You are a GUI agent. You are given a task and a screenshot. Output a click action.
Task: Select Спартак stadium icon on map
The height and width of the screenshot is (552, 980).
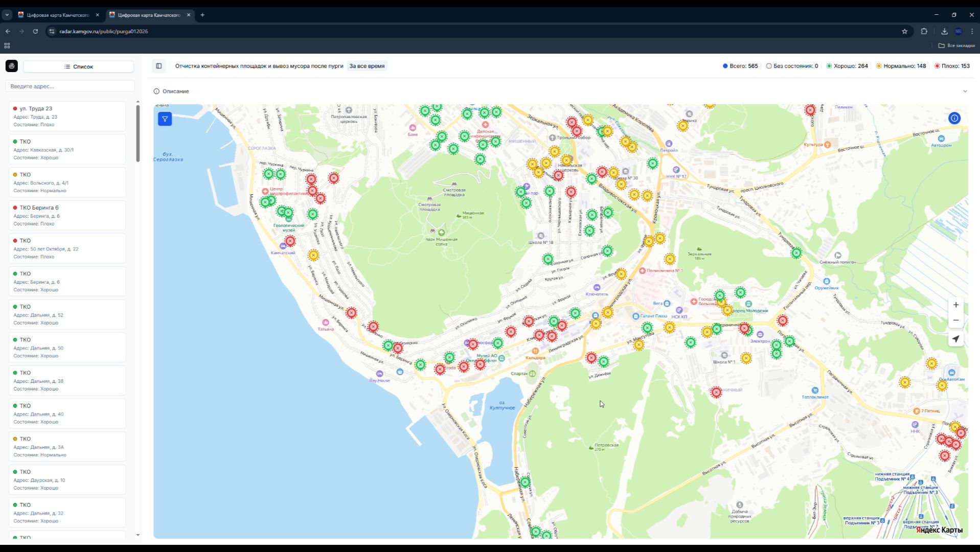click(x=532, y=374)
